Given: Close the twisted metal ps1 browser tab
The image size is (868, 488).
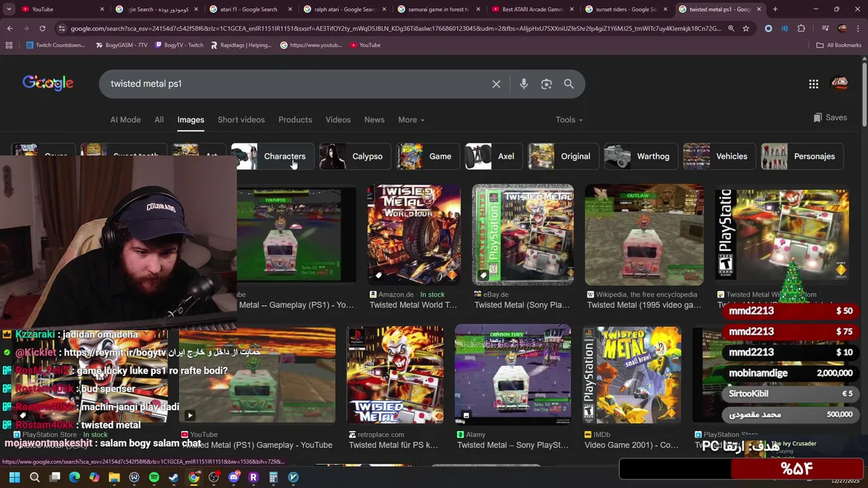Looking at the screenshot, I should click(759, 9).
